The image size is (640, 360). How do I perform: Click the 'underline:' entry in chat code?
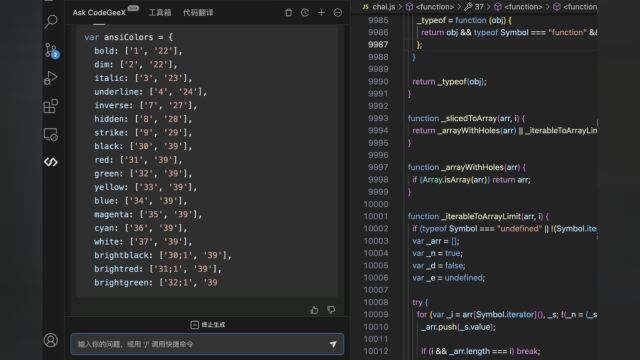pos(150,91)
